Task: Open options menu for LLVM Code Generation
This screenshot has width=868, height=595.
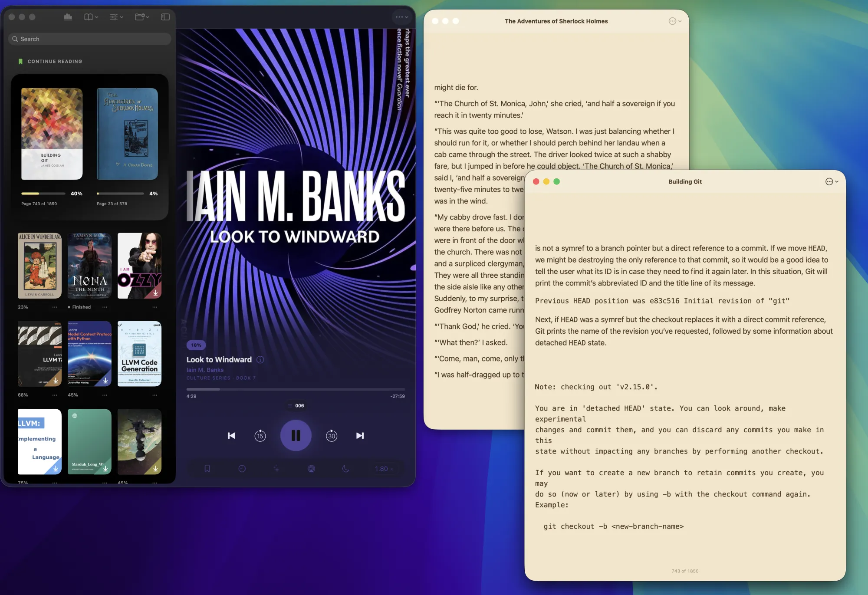Action: point(155,395)
